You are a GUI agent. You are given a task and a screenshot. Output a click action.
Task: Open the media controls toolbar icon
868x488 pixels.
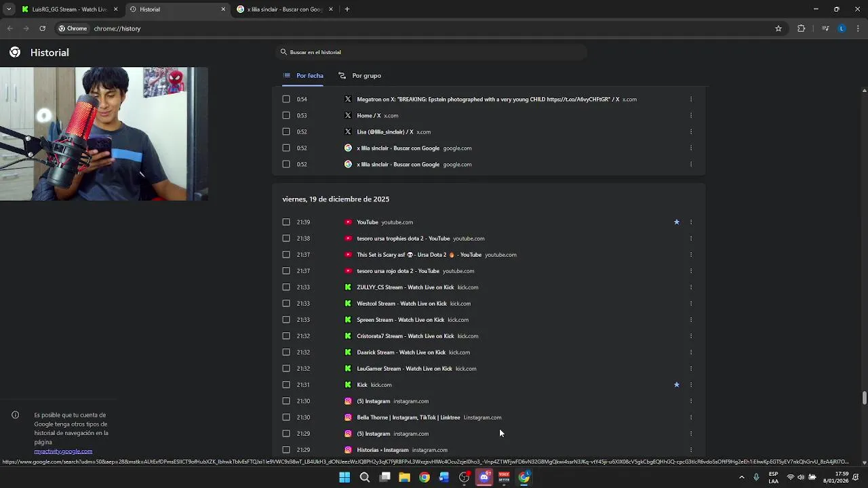coord(825,28)
